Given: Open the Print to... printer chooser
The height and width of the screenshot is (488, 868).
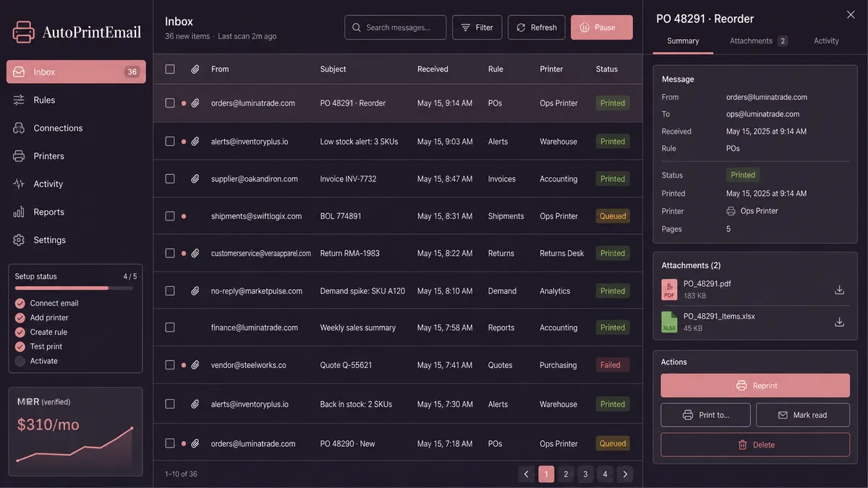Looking at the screenshot, I should point(706,415).
